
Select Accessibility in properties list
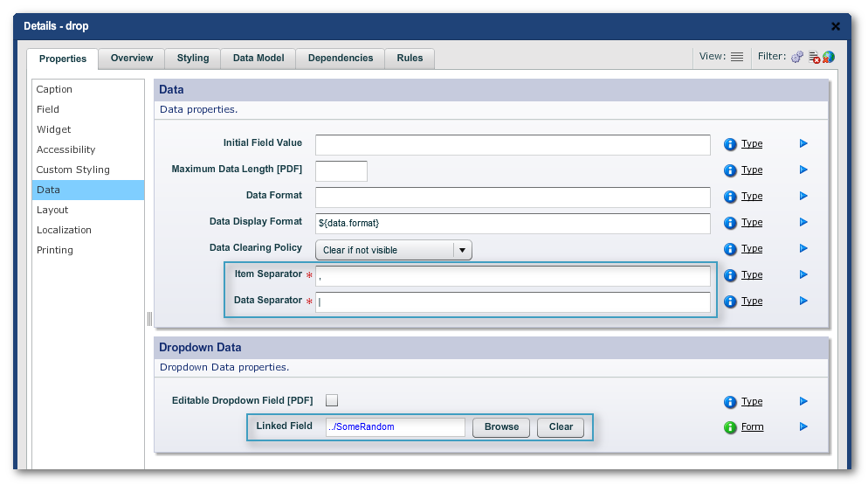tap(88, 149)
